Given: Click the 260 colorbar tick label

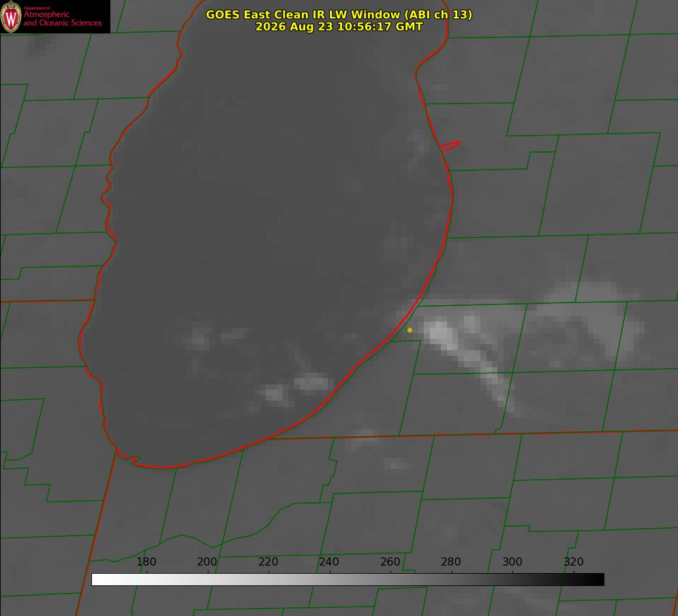Looking at the screenshot, I should click(x=390, y=561).
